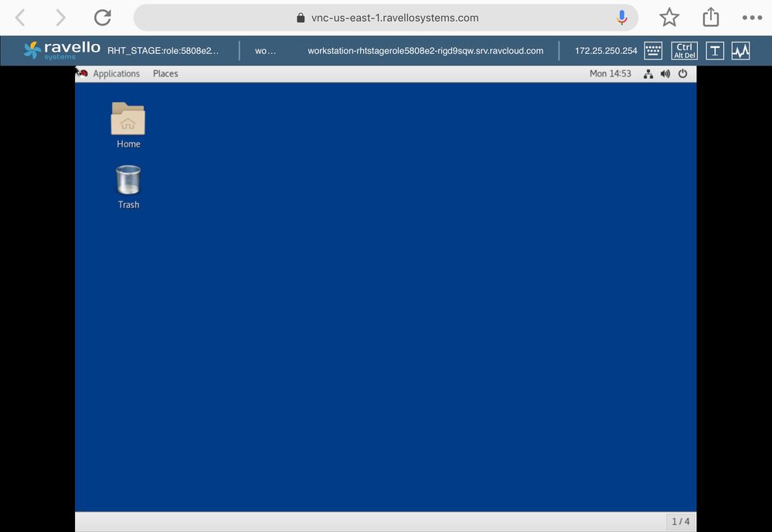Viewport: 772px width, 532px height.
Task: Click the Ravello Systems logo
Action: click(62, 50)
